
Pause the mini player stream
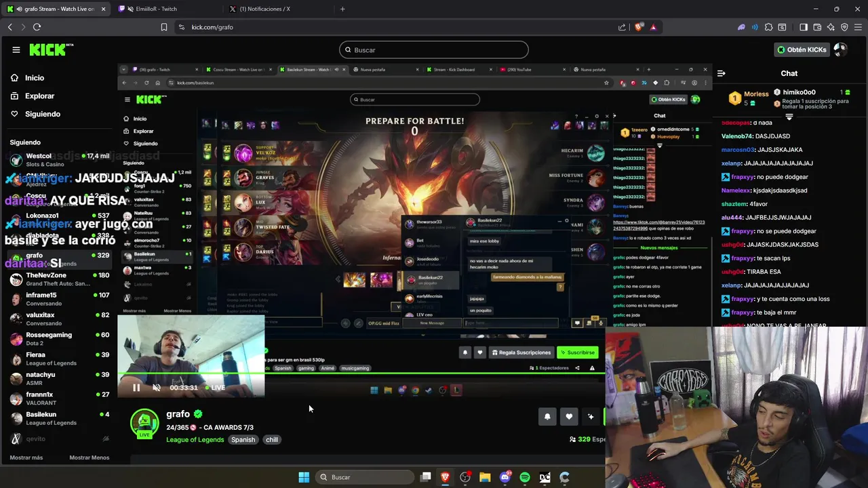[136, 388]
